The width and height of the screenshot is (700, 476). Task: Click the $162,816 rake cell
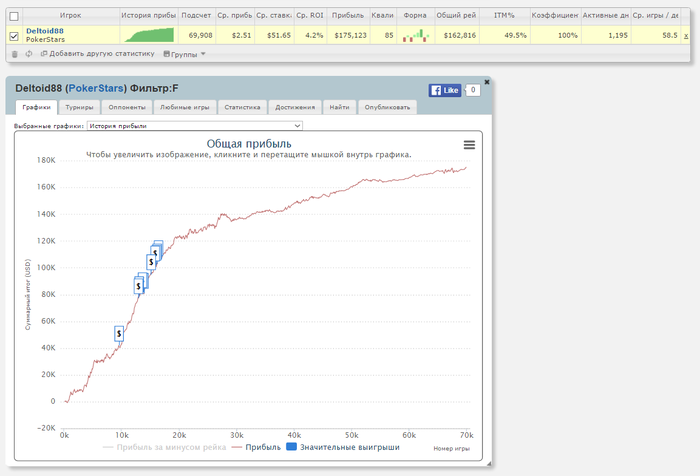[x=459, y=35]
